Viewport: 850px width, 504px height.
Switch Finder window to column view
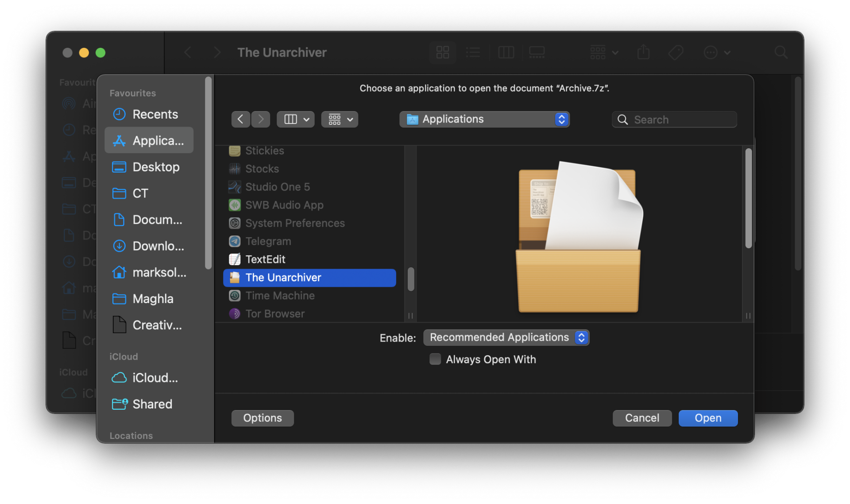[x=506, y=53]
